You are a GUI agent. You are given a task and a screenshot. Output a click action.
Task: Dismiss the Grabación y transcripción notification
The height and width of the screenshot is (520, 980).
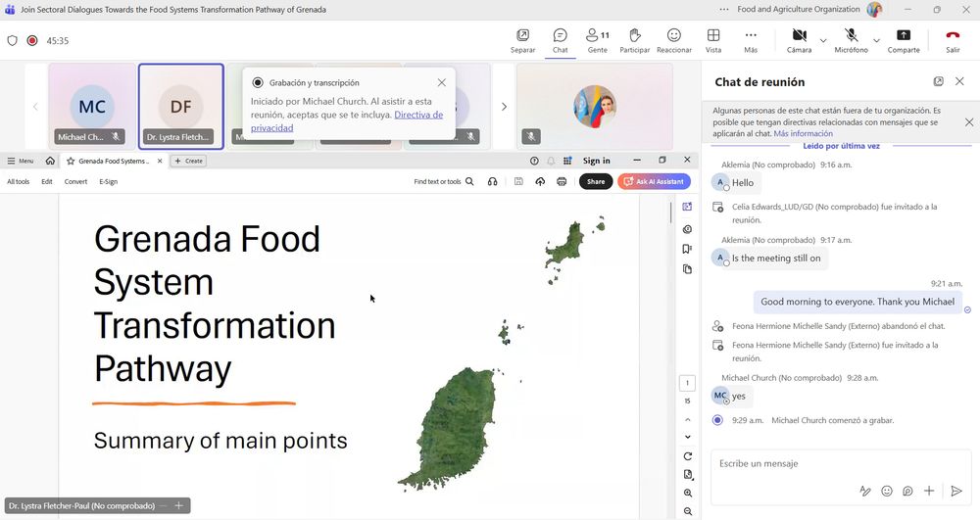pyautogui.click(x=442, y=82)
